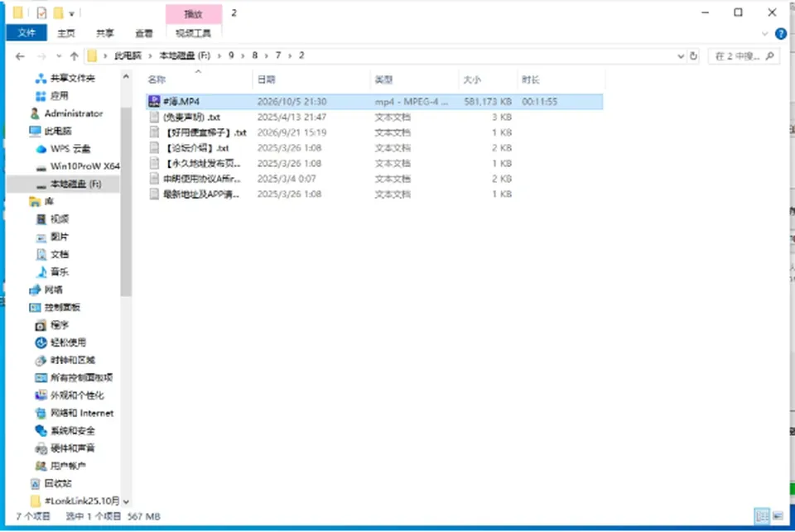Image resolution: width=795 pixels, height=532 pixels.
Task: Go up one folder level with Up arrow
Action: click(x=74, y=56)
